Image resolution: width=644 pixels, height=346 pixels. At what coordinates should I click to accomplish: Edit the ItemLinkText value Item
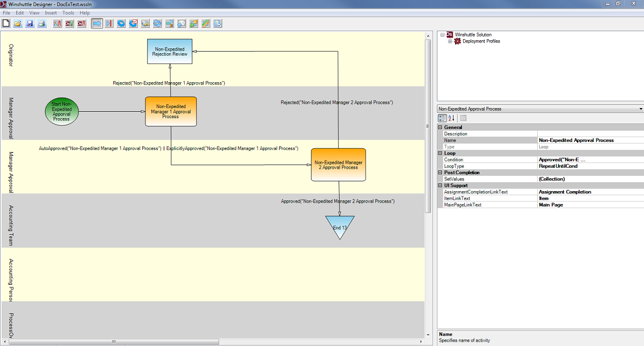590,198
